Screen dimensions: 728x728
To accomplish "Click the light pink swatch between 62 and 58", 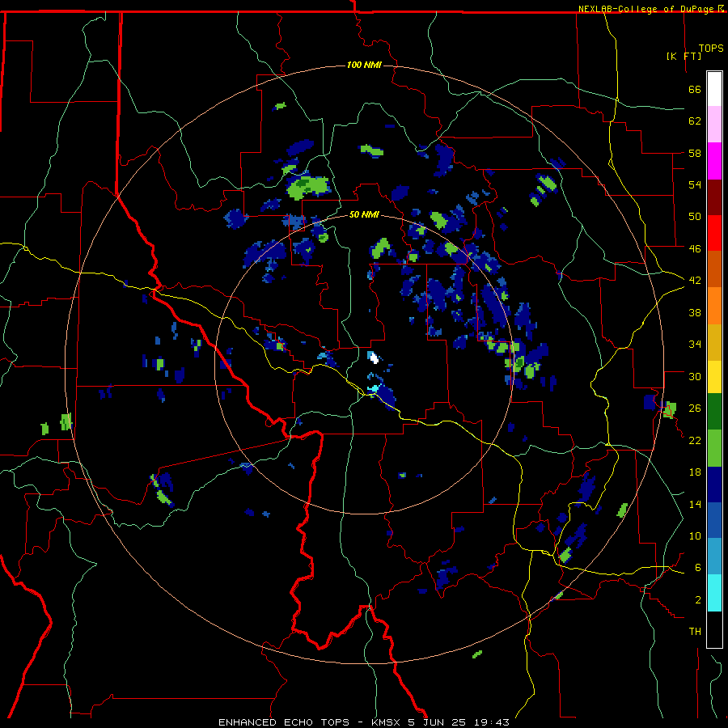I will tap(714, 124).
